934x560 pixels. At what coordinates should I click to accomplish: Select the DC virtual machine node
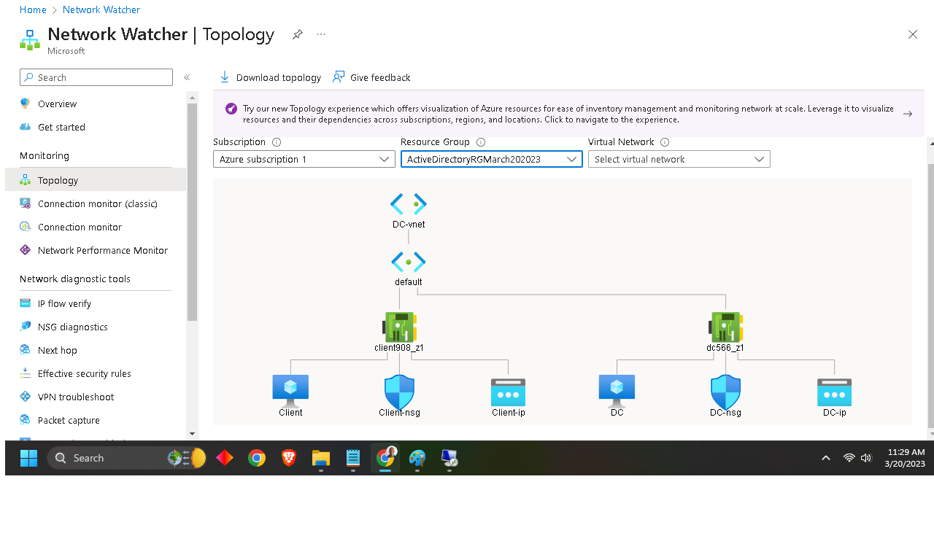pyautogui.click(x=617, y=392)
